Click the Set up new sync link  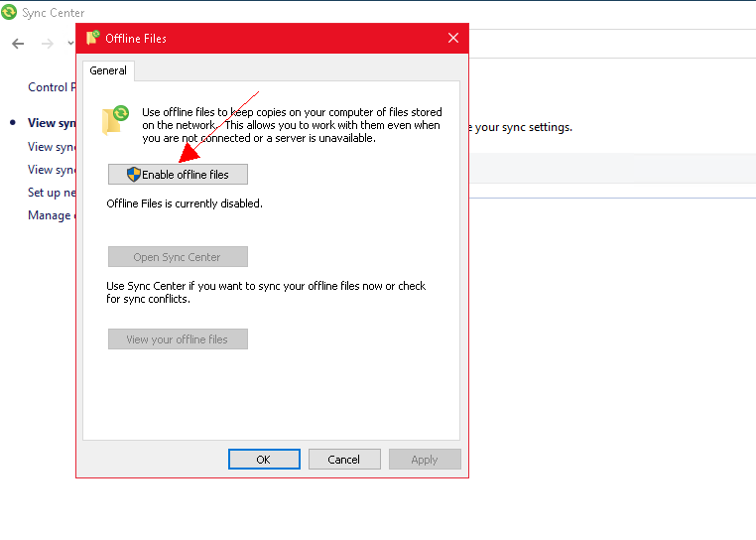pos(52,193)
